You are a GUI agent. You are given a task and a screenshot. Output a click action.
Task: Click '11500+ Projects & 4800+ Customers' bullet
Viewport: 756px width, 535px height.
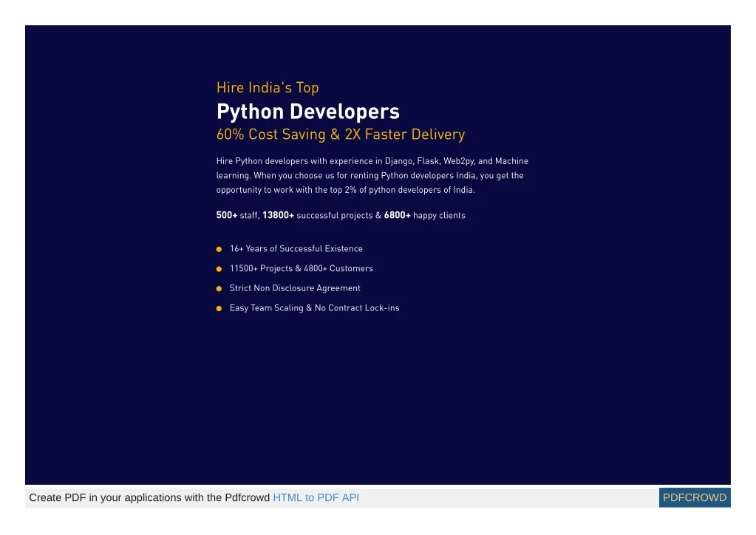[302, 268]
